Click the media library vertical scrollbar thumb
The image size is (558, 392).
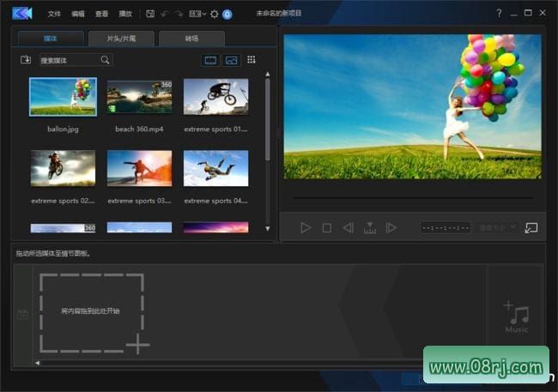(268, 119)
